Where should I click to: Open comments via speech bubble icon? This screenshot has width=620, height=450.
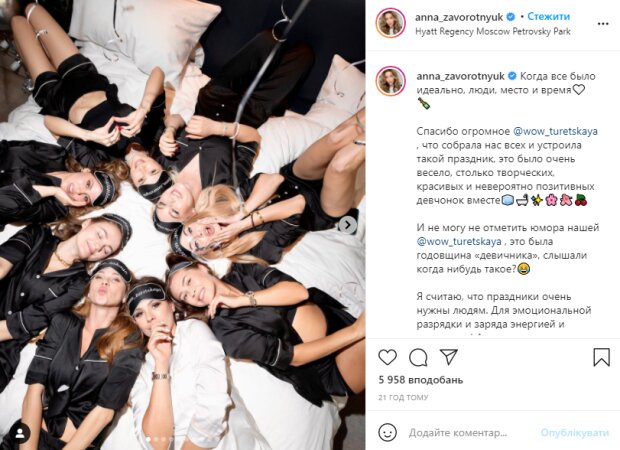(418, 357)
